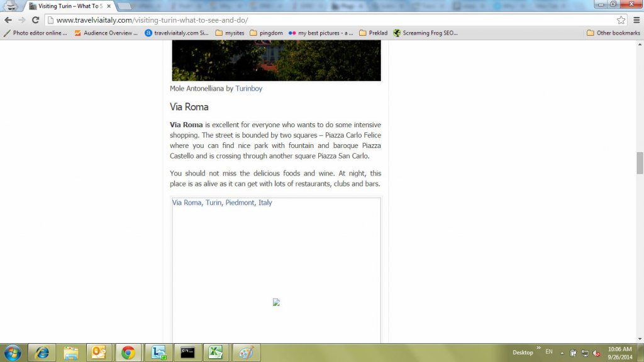This screenshot has width=644, height=362.
Task: Open the Photo editor online bookmark
Action: click(x=35, y=33)
